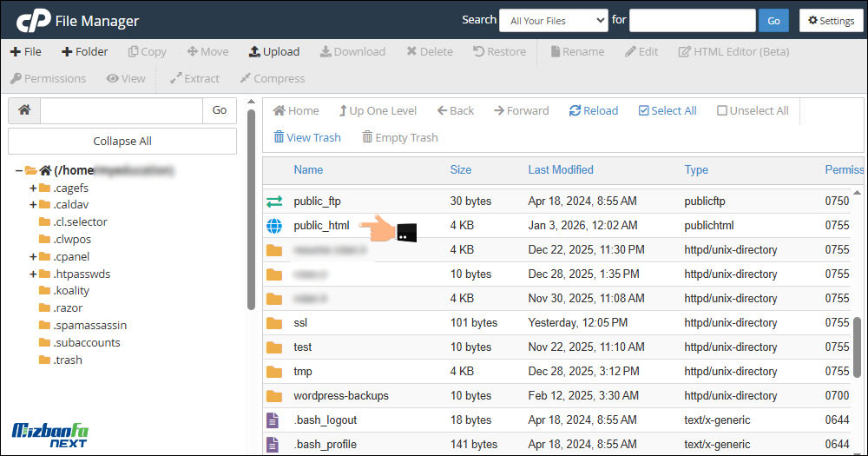
Task: Click the View eye button
Action: tap(126, 79)
